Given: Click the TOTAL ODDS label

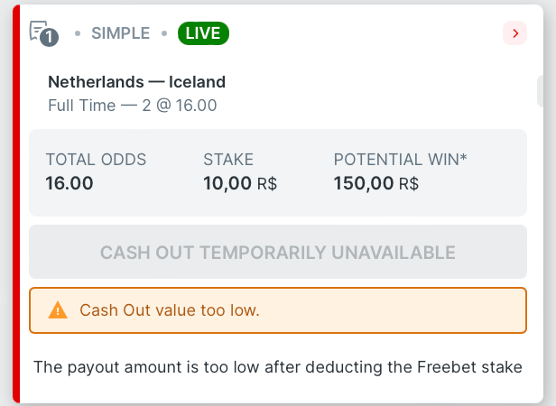Looking at the screenshot, I should click(96, 159).
